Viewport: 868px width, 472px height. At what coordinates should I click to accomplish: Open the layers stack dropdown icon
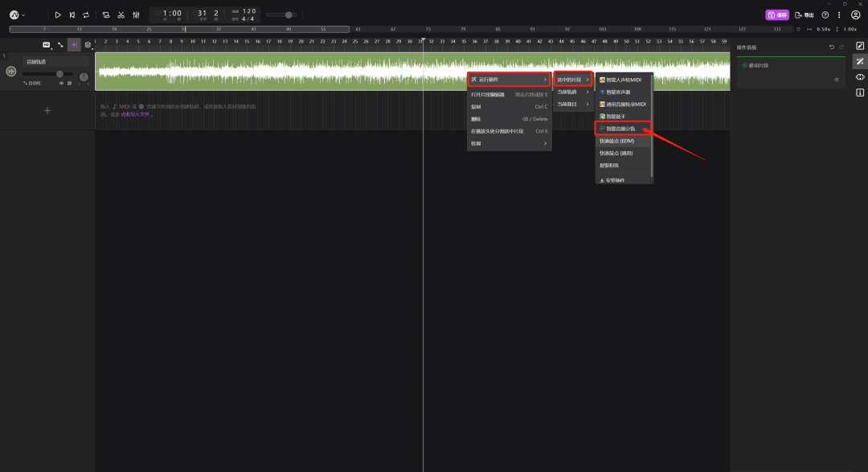click(88, 45)
